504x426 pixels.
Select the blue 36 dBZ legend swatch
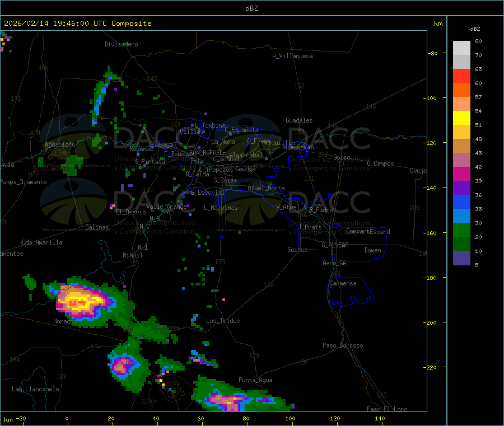(461, 202)
